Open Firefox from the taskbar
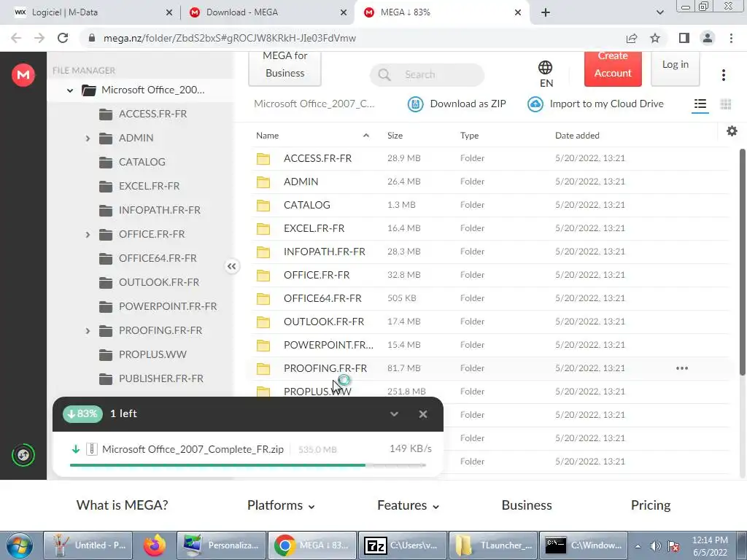The image size is (747, 560). click(155, 545)
